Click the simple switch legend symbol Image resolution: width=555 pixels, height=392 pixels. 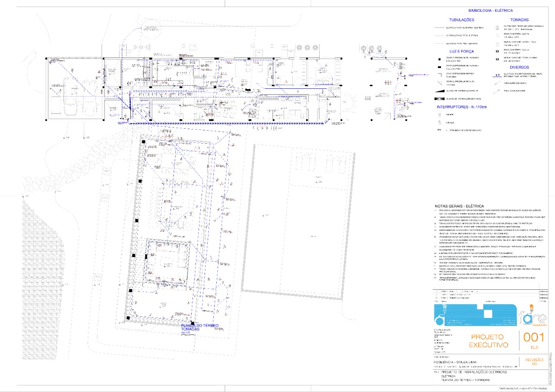(x=439, y=123)
